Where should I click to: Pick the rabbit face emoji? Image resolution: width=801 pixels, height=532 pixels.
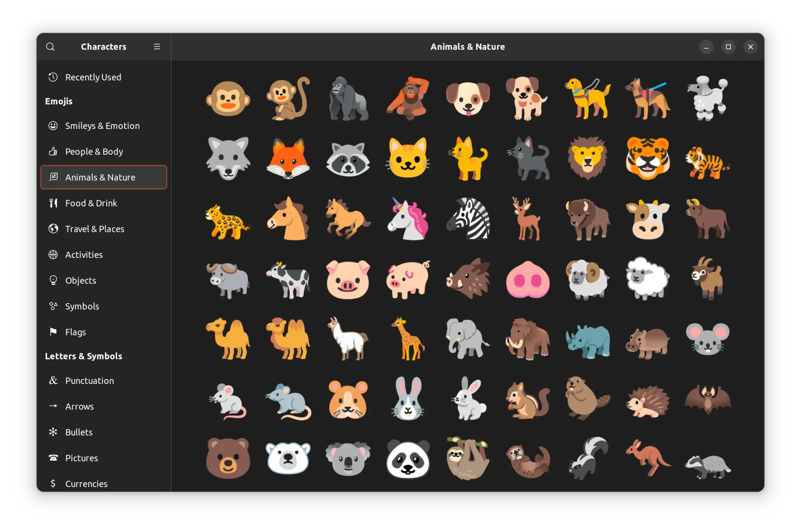(x=408, y=399)
